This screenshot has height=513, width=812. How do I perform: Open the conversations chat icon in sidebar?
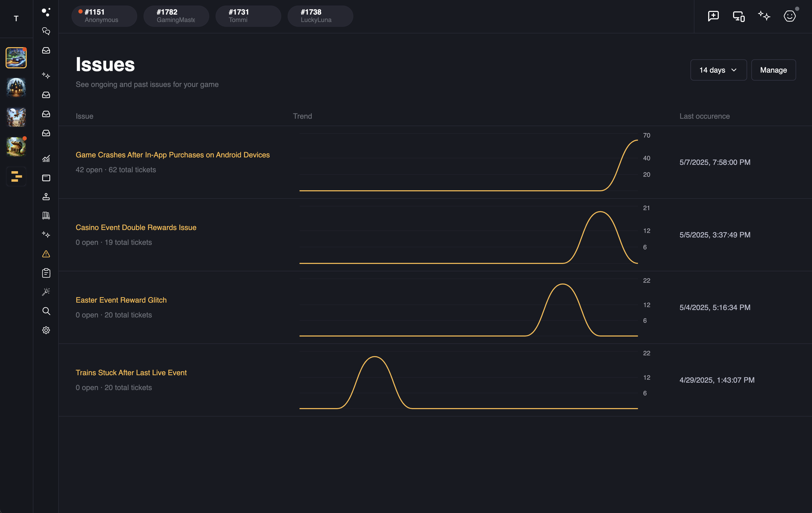pos(46,31)
